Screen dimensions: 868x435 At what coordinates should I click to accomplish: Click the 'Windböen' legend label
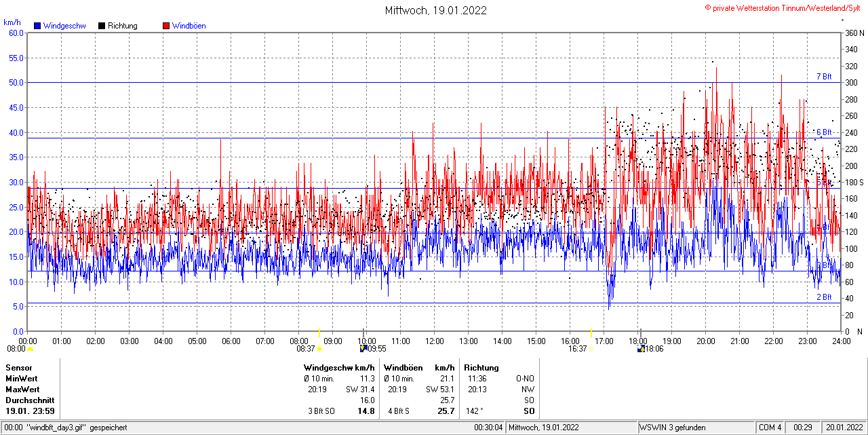tap(189, 26)
